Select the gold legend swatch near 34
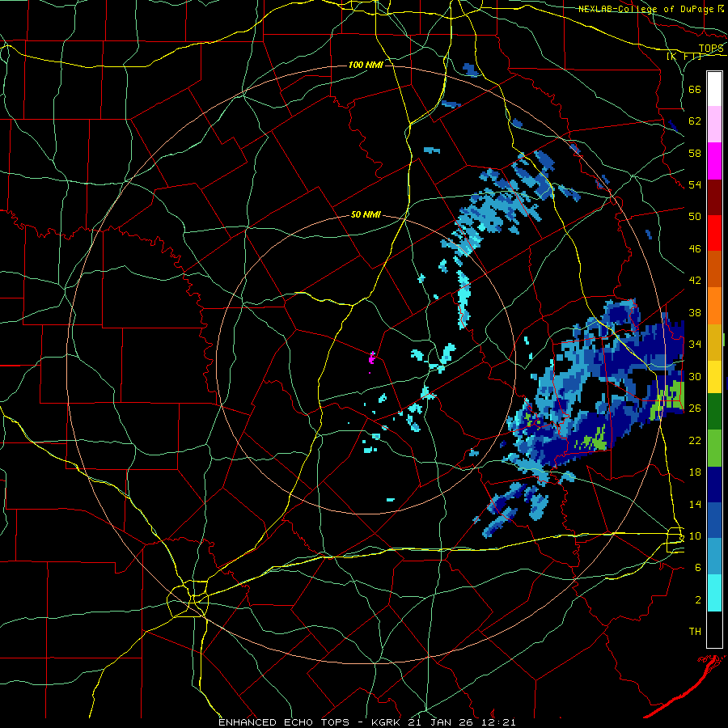728x728 pixels. point(714,341)
